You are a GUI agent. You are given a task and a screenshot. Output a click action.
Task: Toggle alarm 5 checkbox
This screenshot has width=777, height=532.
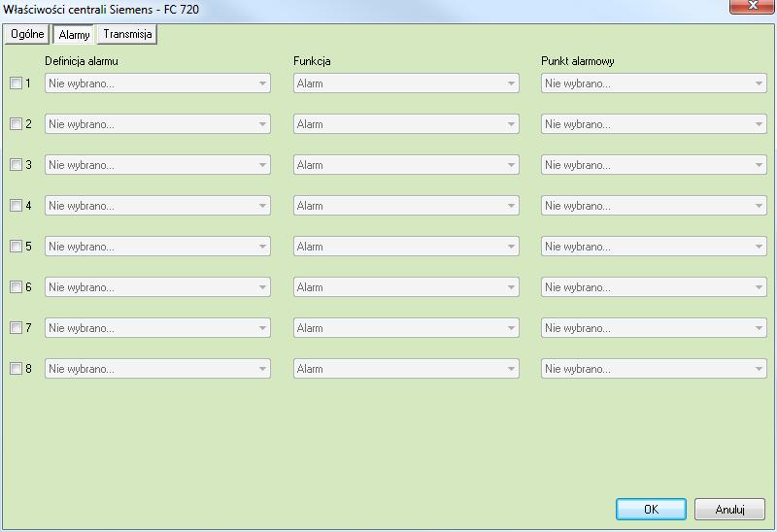[x=16, y=247]
